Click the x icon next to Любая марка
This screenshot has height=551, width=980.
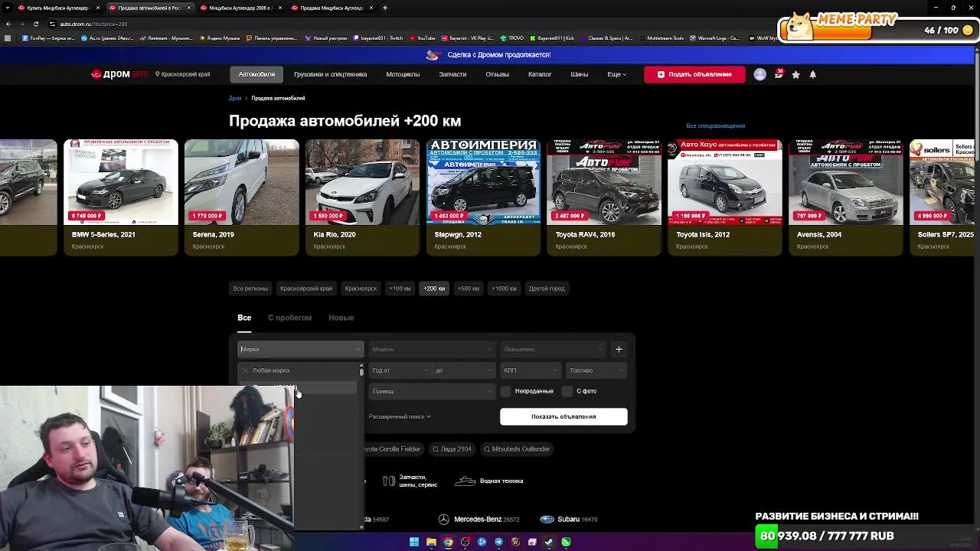(246, 370)
